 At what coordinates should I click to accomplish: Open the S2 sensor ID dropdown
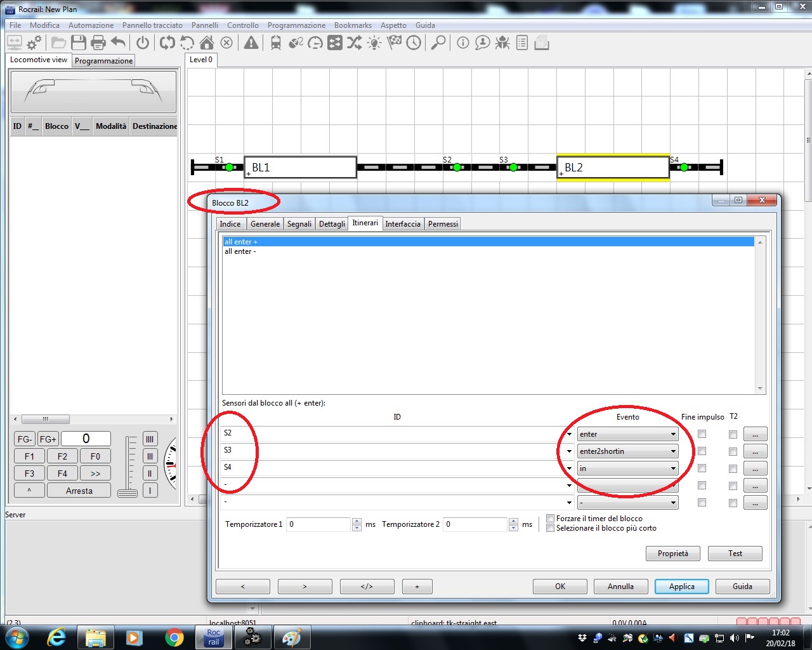(569, 434)
